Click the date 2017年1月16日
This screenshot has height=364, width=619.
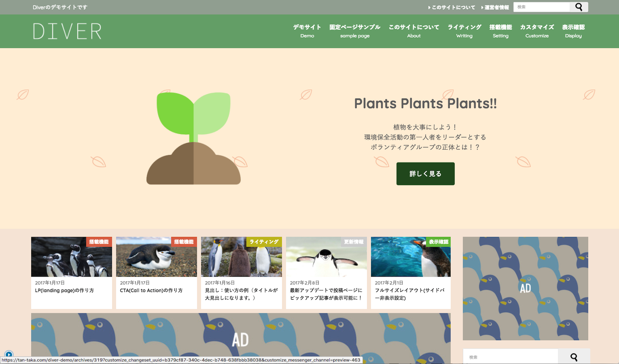220,283
